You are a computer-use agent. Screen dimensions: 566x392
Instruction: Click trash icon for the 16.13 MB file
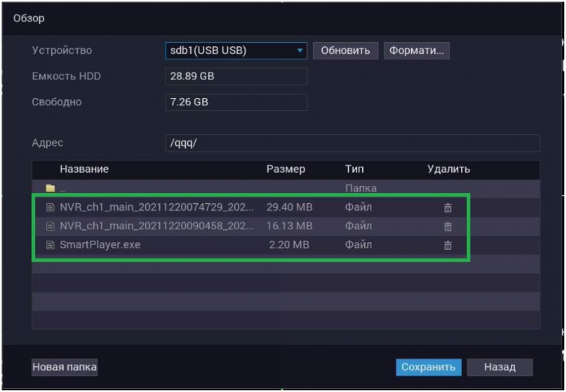click(448, 226)
